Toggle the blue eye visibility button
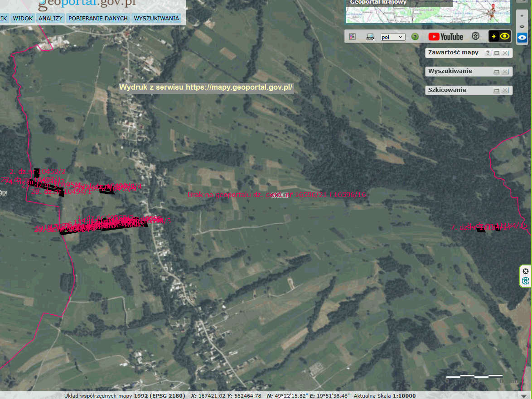 tap(522, 37)
